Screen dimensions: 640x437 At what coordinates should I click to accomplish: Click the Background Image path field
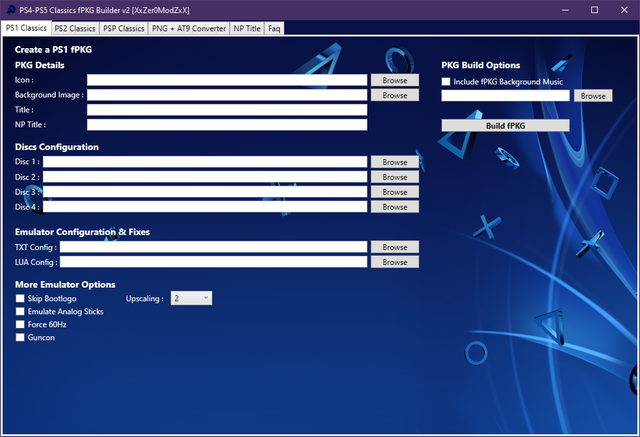coord(227,95)
